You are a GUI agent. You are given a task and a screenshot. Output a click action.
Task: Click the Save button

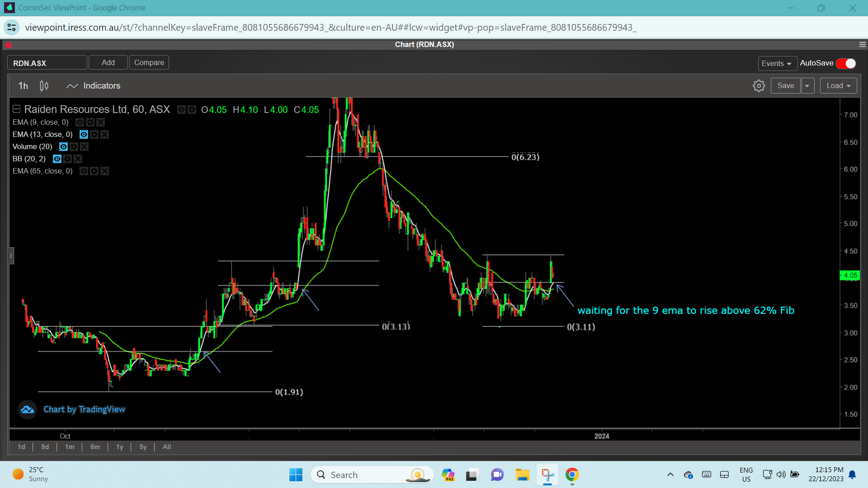[x=786, y=86]
